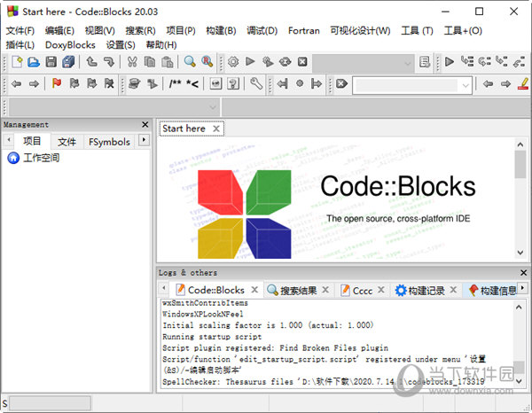Click the New file icon

(17, 62)
